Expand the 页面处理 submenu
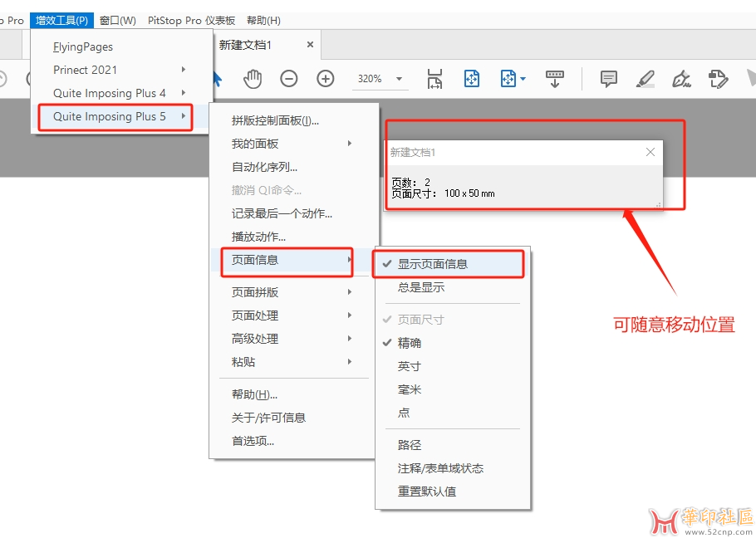The width and height of the screenshot is (756, 538). click(x=294, y=315)
